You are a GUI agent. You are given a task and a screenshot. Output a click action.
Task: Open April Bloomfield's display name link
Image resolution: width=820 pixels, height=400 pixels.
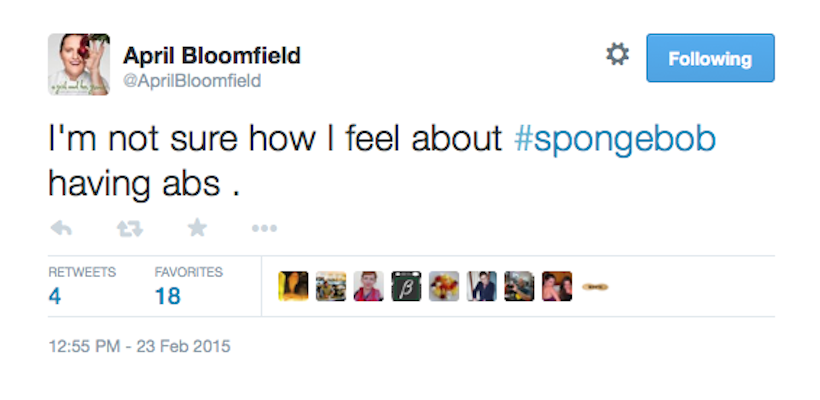point(211,54)
